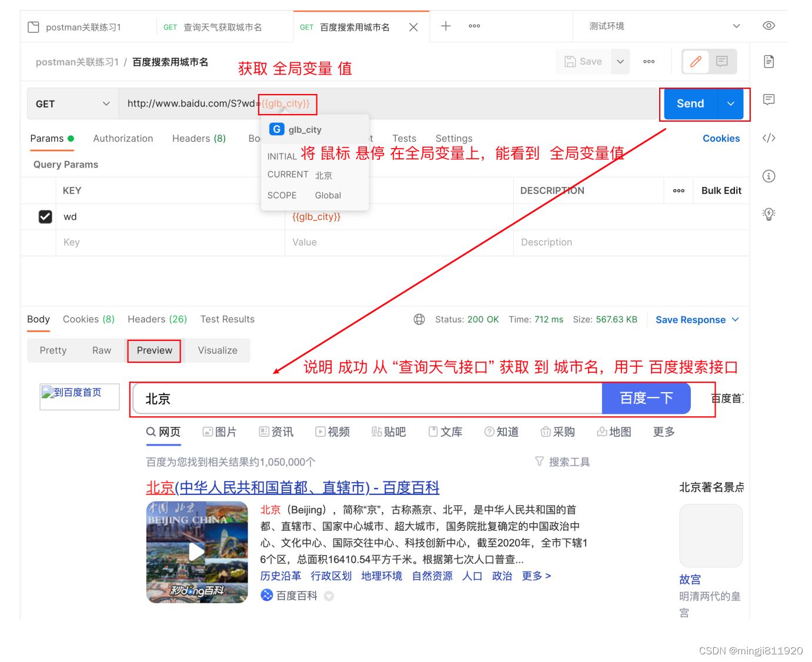
Task: Open the Settings tab
Action: point(454,138)
